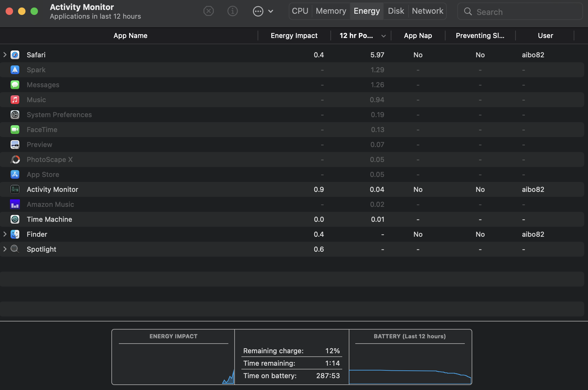Select the Energy tab
Screen dimensions: 588x390
[x=367, y=11]
